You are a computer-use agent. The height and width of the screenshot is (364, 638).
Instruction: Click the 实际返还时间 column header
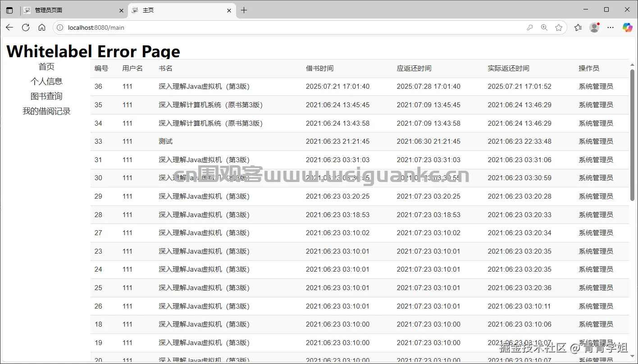point(508,68)
